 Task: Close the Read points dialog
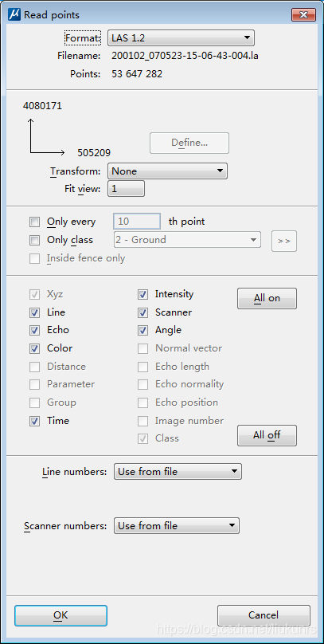pos(303,15)
